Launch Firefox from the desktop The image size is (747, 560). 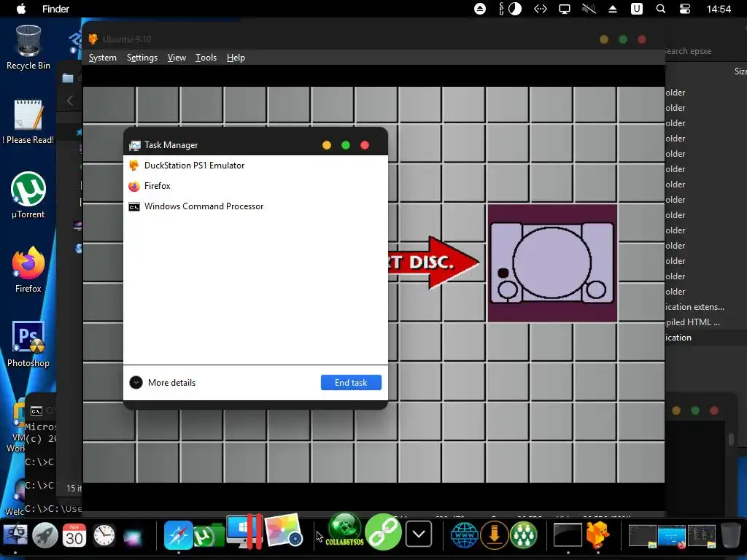(28, 270)
